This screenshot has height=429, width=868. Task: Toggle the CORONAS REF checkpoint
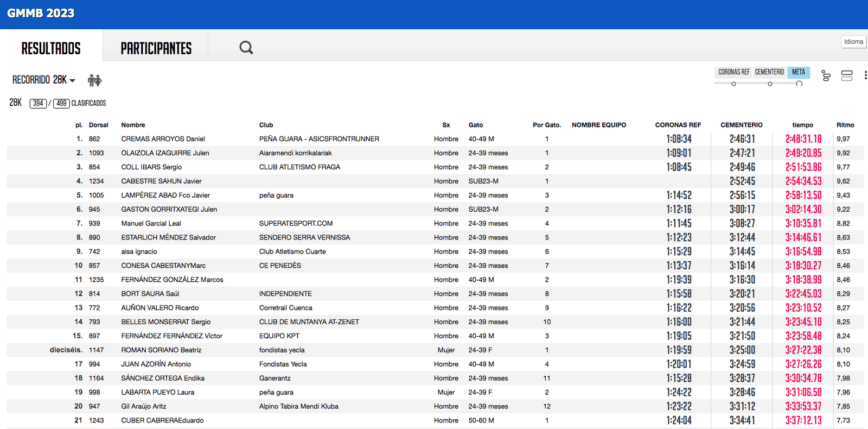click(733, 72)
